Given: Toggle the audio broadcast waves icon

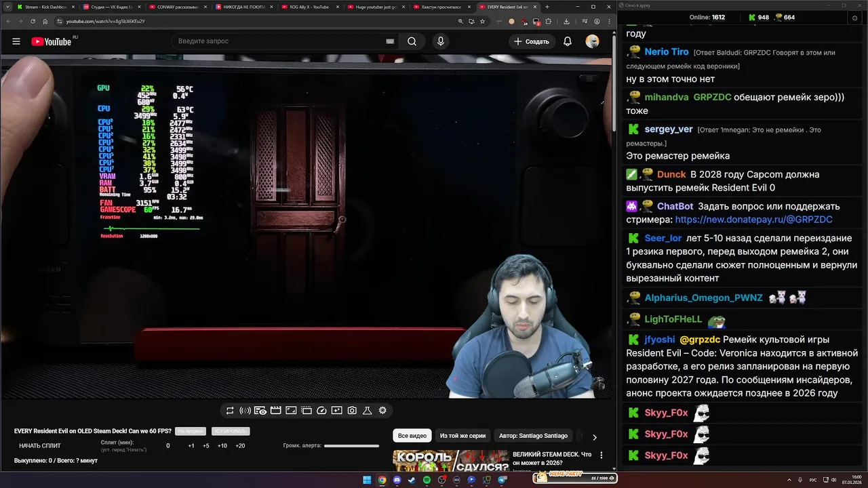Looking at the screenshot, I should tap(245, 410).
